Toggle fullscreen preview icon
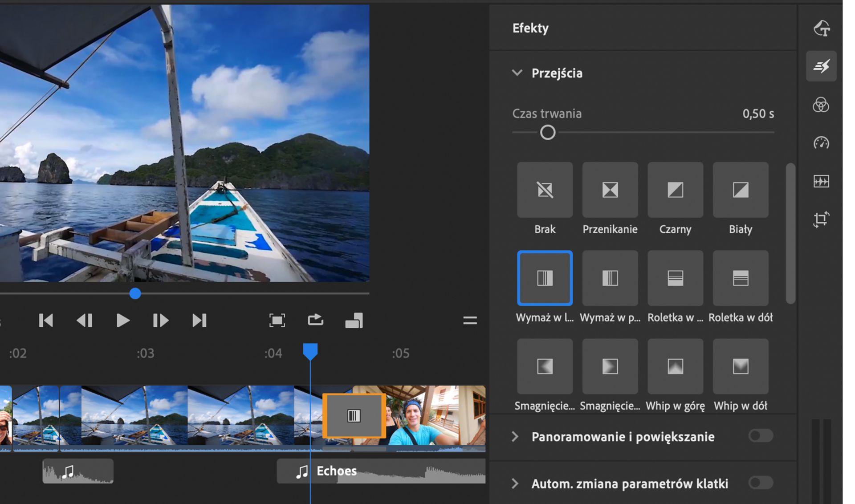 [277, 321]
